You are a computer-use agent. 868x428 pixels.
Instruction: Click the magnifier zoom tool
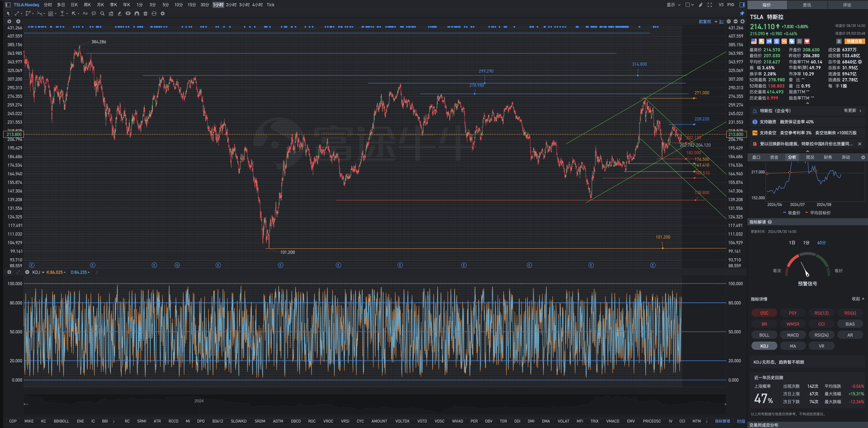(x=102, y=13)
